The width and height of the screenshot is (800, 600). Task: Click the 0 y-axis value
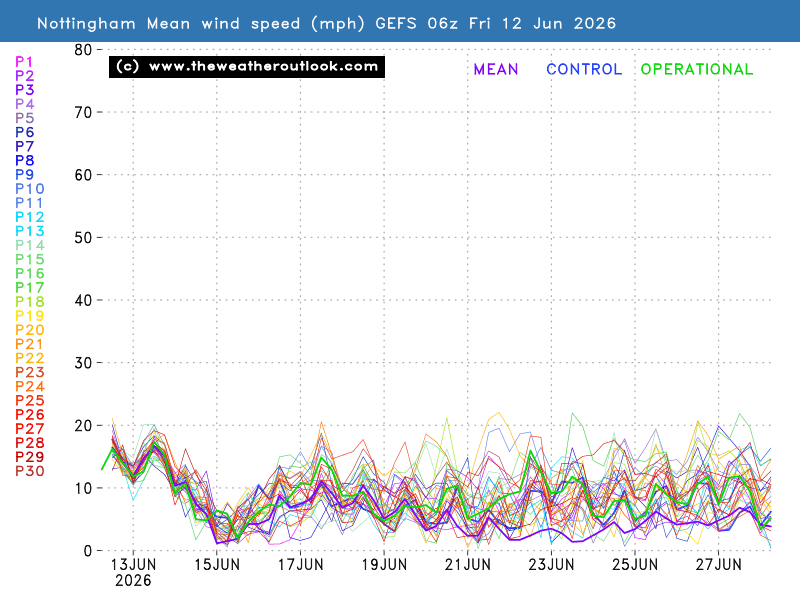[x=88, y=551]
